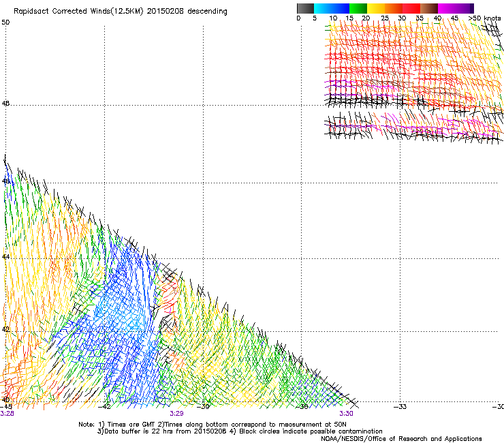
Task: Click longitude label '-33' on the bottom axis
Action: coord(400,406)
